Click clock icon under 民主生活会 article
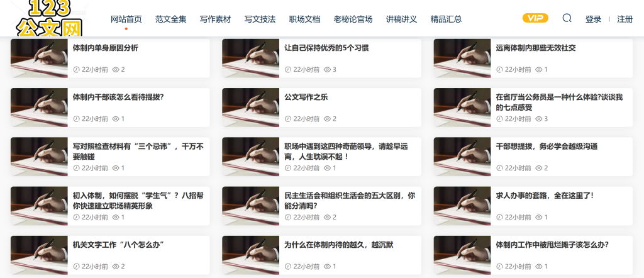 [x=287, y=217]
